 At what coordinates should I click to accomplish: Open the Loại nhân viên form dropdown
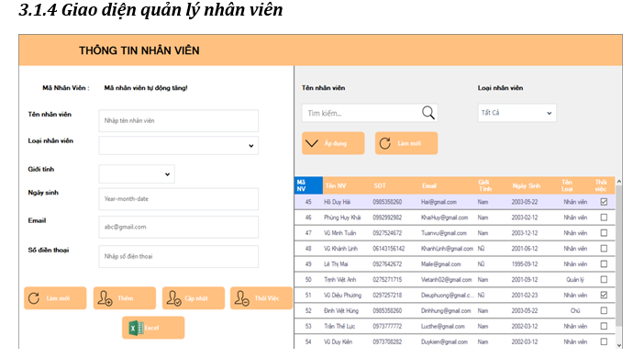point(179,146)
